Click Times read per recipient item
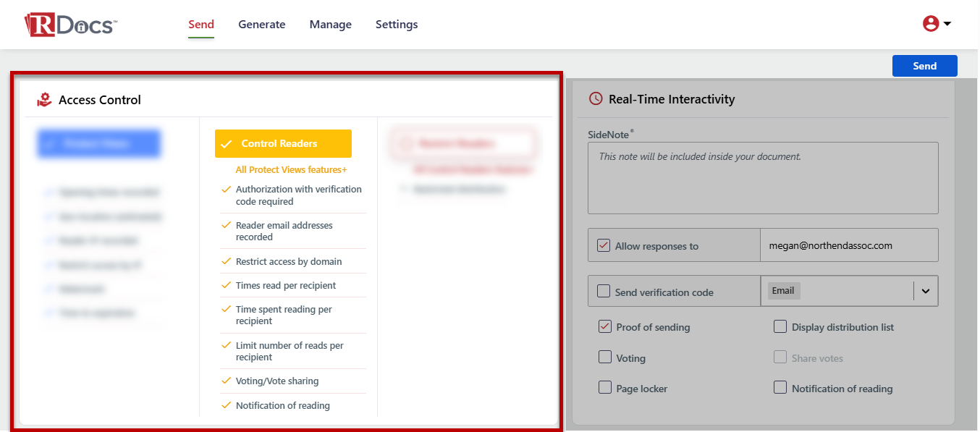 [x=286, y=286]
